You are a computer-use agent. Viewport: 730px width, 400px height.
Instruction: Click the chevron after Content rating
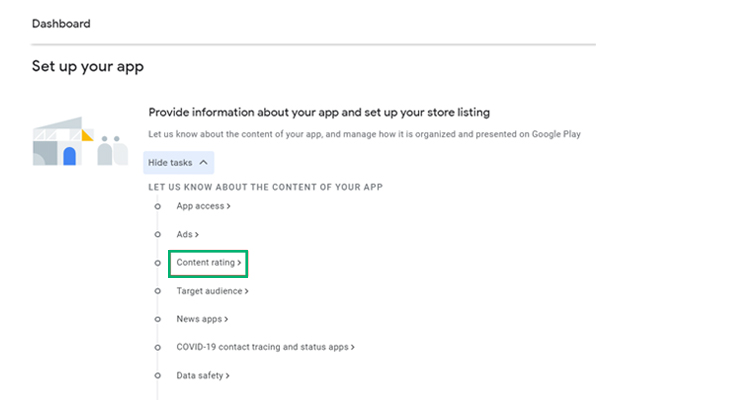point(239,263)
